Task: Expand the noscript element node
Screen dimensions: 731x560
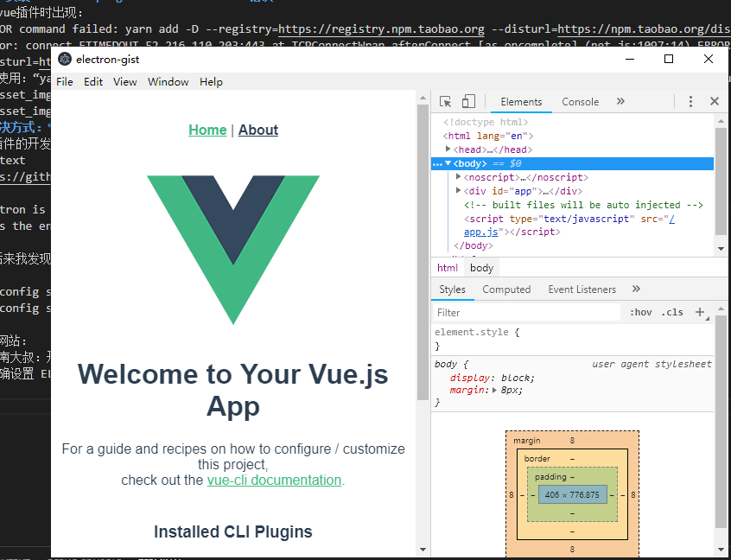Action: (459, 177)
